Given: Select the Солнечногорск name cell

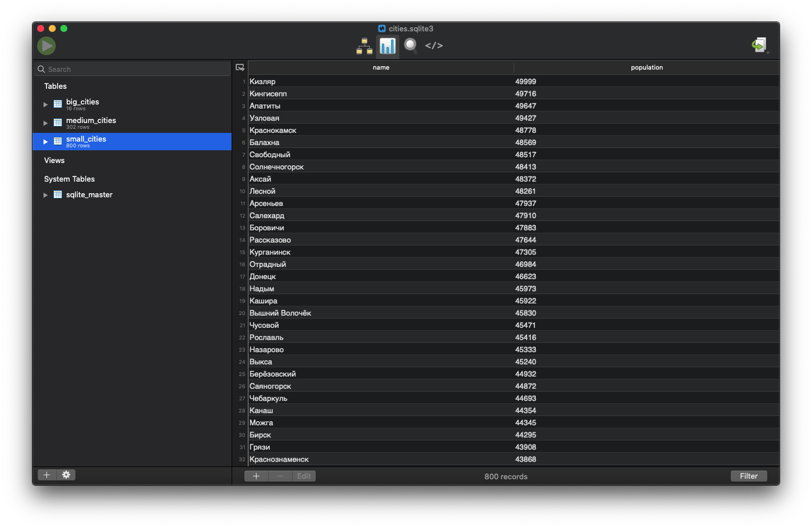Looking at the screenshot, I should coord(381,167).
